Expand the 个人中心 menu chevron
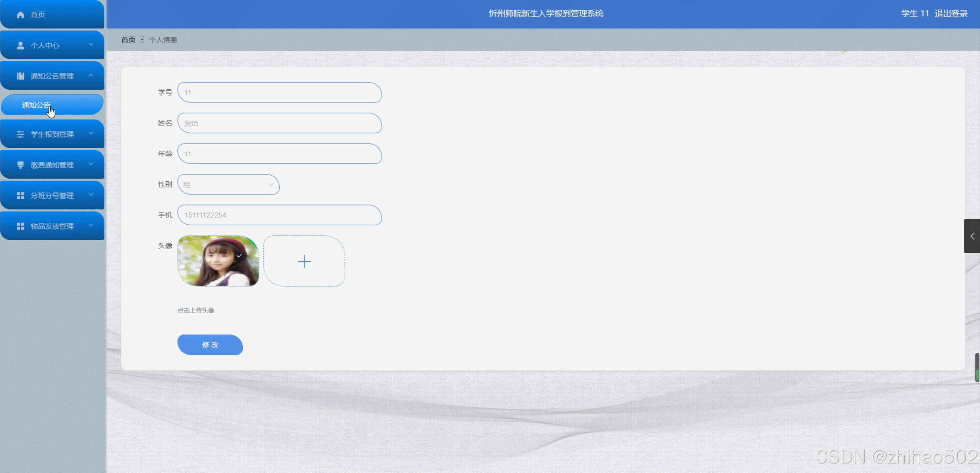The height and width of the screenshot is (473, 980). 91,44
